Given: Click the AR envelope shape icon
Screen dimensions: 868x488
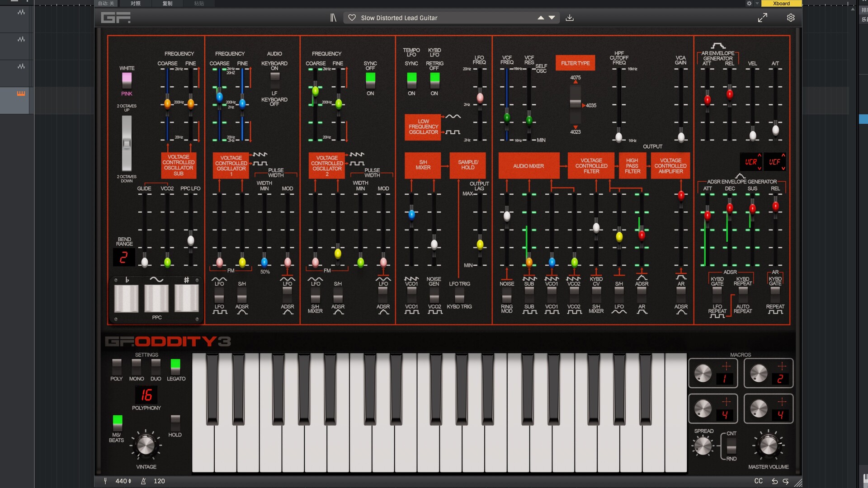Looking at the screenshot, I should [718, 46].
